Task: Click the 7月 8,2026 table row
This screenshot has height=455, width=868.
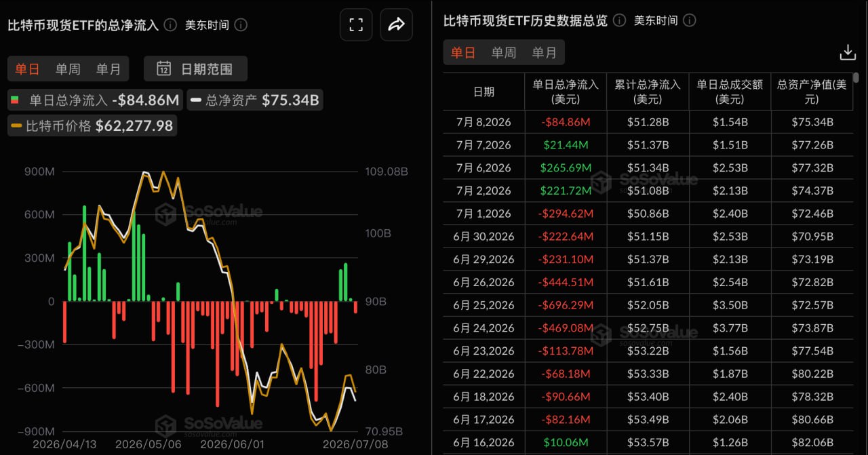Action: (648, 122)
